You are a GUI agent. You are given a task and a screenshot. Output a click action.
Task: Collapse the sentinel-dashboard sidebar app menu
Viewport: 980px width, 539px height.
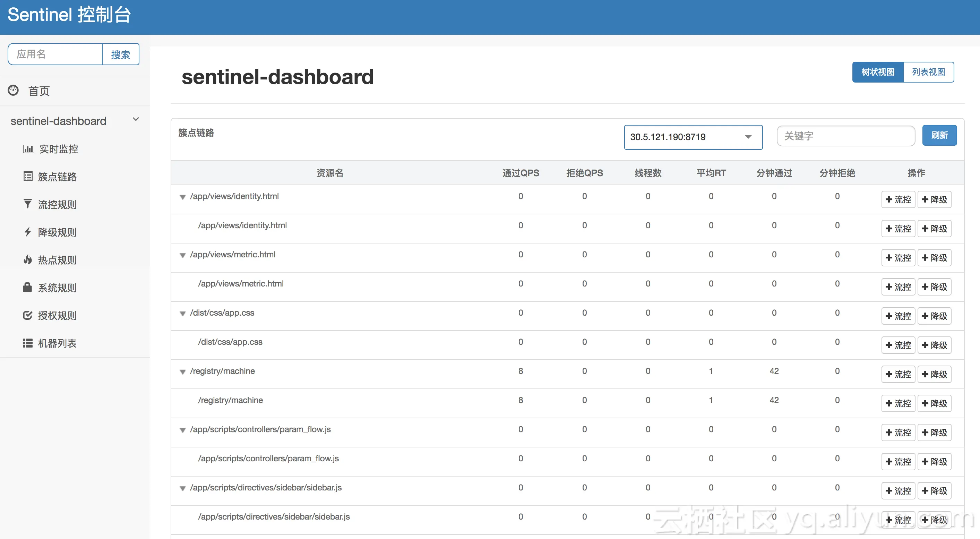[x=136, y=120]
